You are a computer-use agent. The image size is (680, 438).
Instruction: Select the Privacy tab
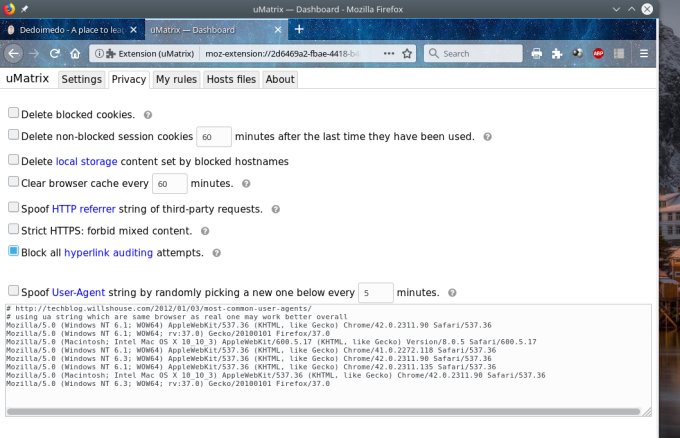pyautogui.click(x=129, y=79)
